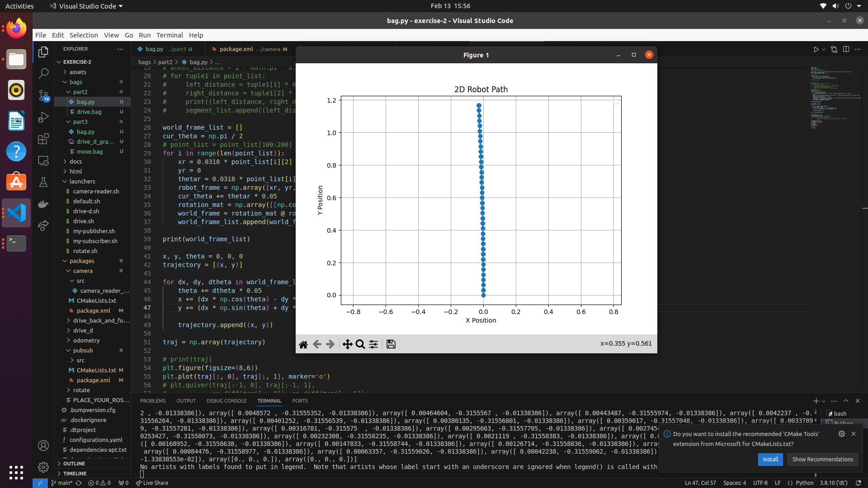
Task: Click the matplotlib Save figure icon
Action: coord(391,344)
